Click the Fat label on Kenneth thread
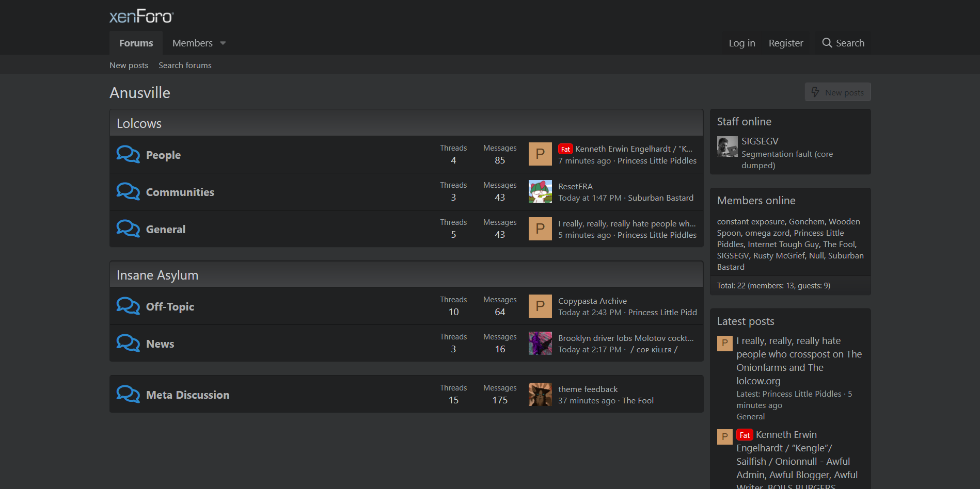Image resolution: width=980 pixels, height=489 pixels. 565,149
